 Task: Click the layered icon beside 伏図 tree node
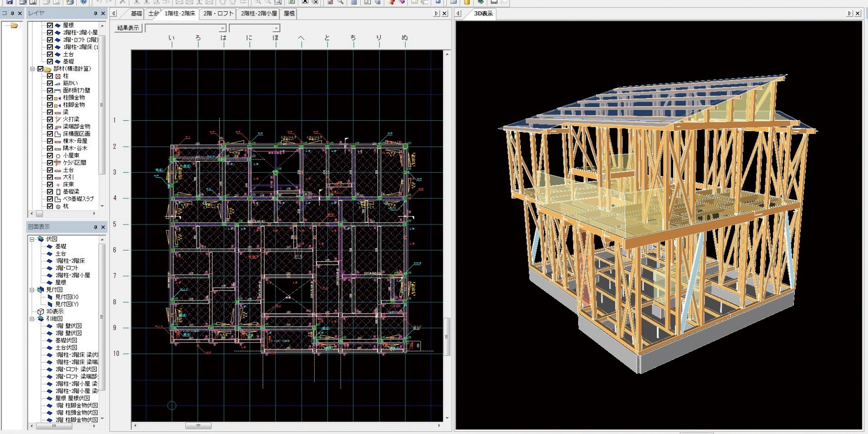41,239
